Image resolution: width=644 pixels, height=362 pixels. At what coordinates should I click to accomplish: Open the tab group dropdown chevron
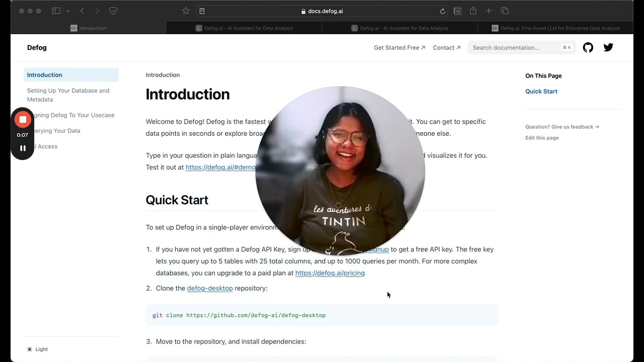[x=67, y=11]
